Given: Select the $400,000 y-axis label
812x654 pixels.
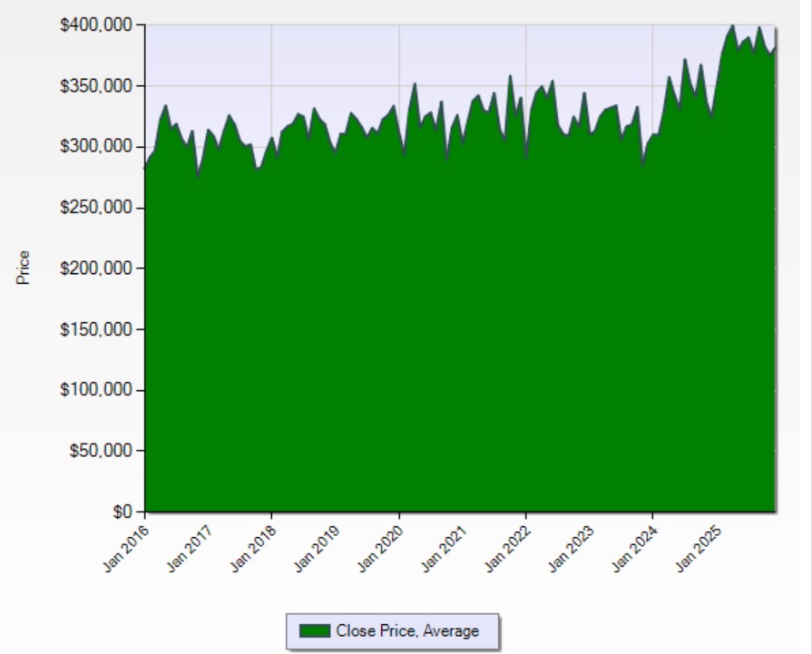Looking at the screenshot, I should [102, 25].
